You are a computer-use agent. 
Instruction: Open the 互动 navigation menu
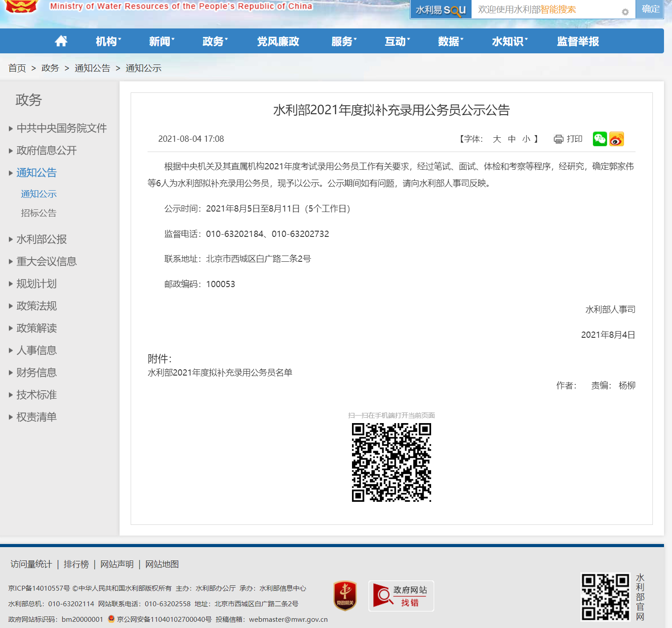coord(397,41)
